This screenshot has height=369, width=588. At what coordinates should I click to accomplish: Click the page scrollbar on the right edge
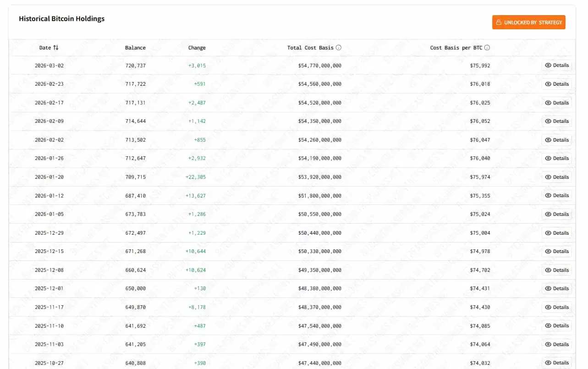pyautogui.click(x=585, y=183)
